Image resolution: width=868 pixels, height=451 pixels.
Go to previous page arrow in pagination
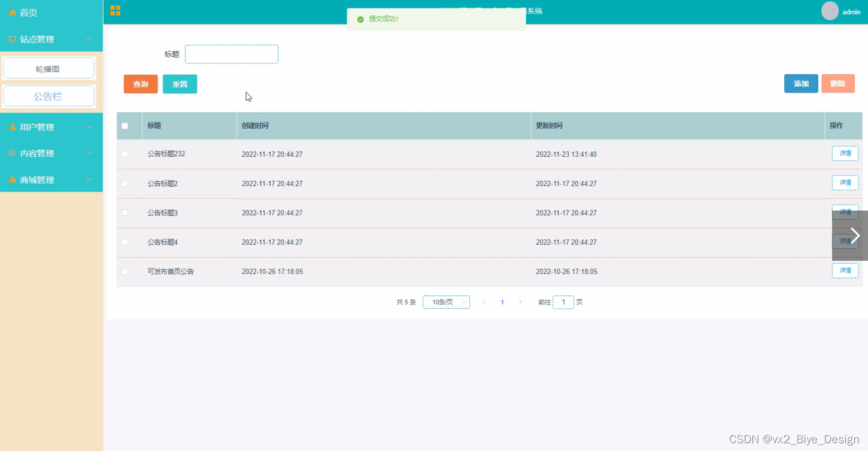[484, 302]
